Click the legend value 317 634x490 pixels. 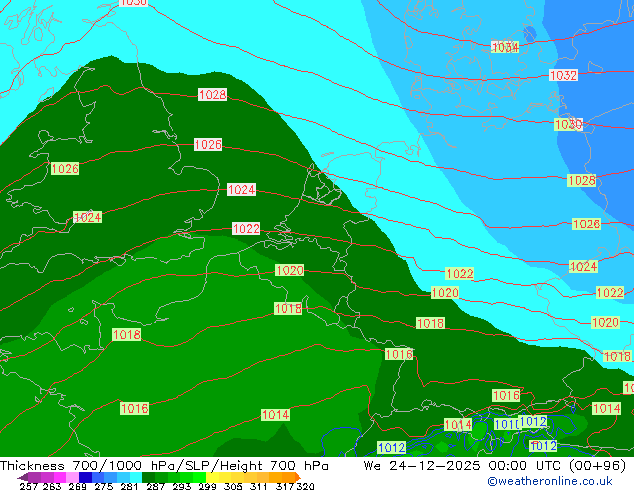point(285,486)
